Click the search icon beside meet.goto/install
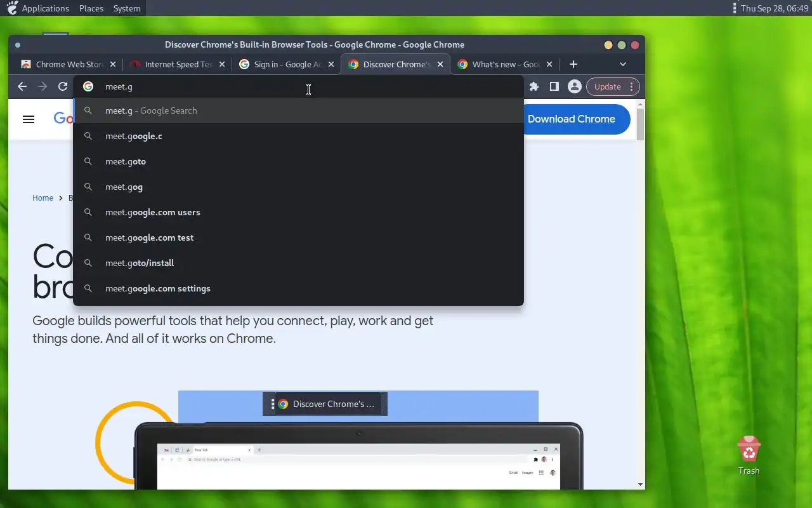Viewport: 812px width, 508px height. [88, 263]
